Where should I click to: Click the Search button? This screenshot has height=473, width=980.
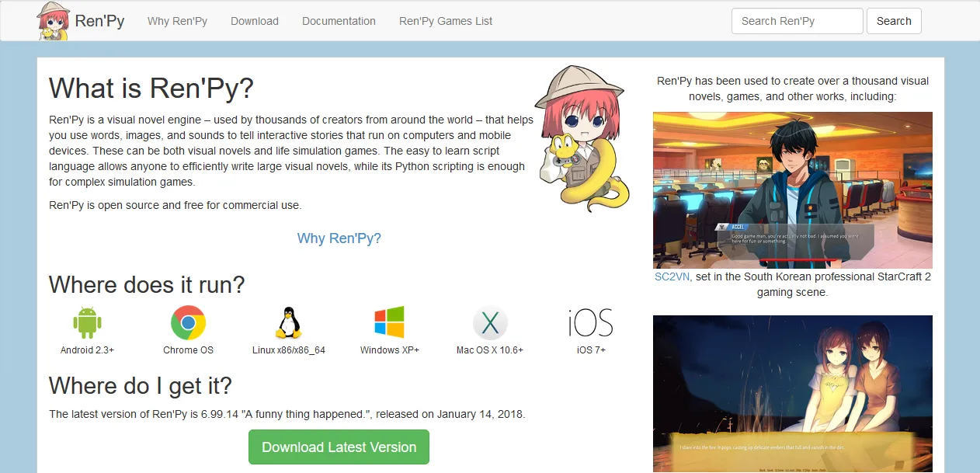point(894,21)
